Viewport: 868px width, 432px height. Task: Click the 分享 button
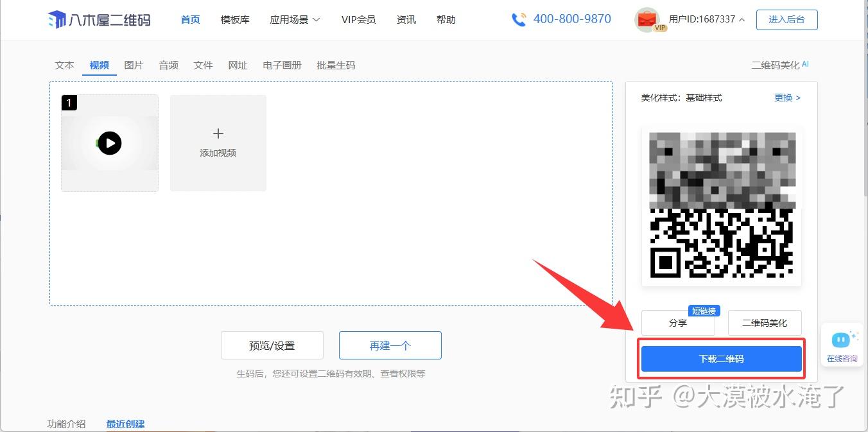(678, 323)
